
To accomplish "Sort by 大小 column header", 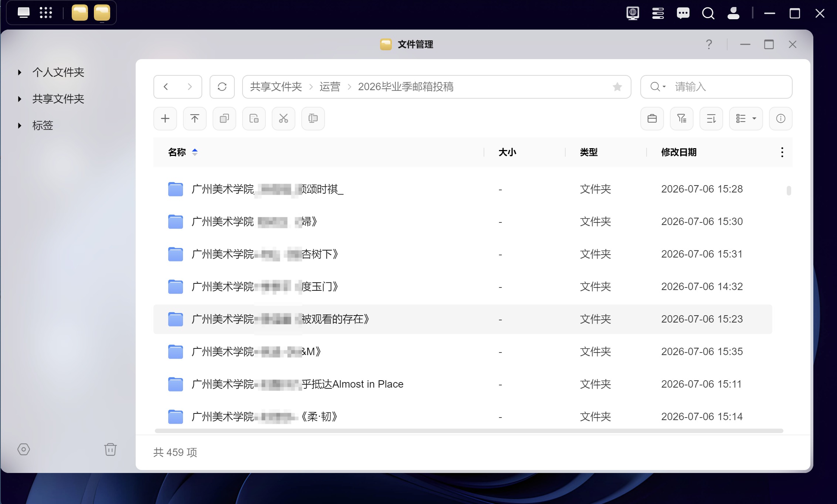I will (507, 152).
